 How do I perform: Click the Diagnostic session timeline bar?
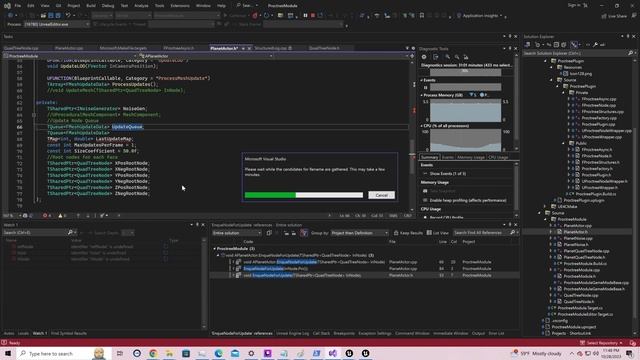465,72
